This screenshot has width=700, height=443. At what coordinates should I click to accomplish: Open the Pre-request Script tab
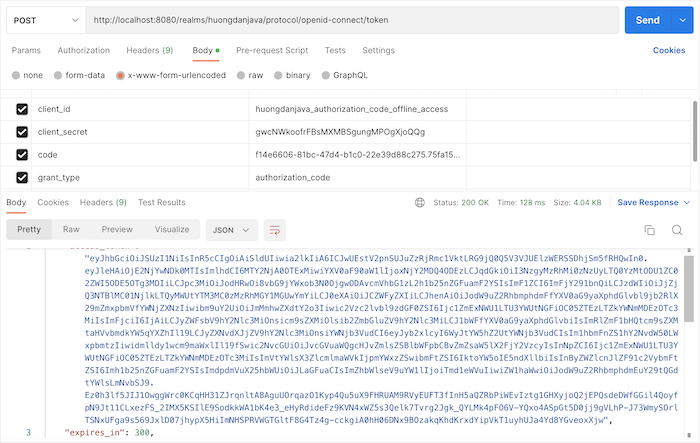pyautogui.click(x=272, y=50)
